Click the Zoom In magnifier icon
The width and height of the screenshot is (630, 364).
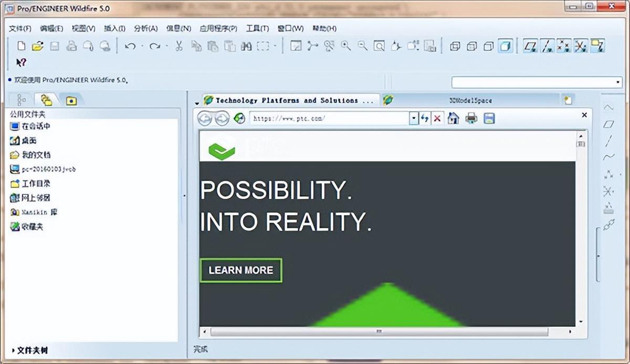pos(345,46)
